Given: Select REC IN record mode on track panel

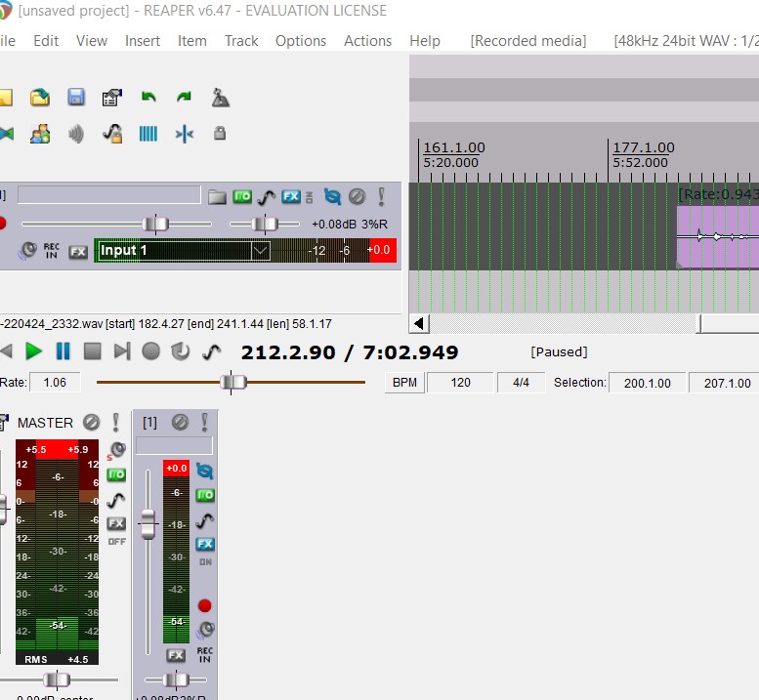Looking at the screenshot, I should [52, 251].
